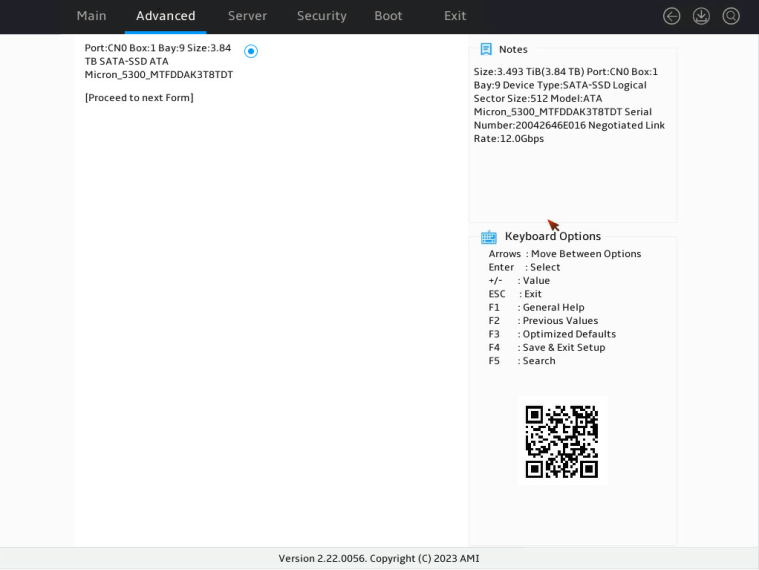
Task: Click the Port:CN0 Box:1 Bay:9 drive label
Action: tap(159, 61)
